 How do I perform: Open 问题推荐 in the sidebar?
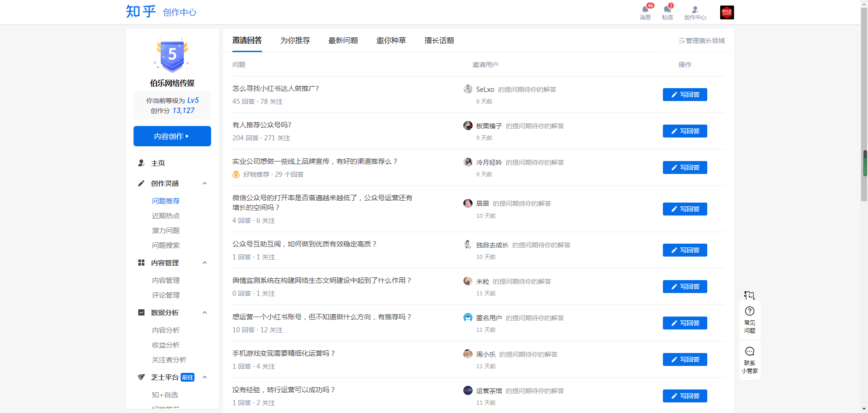coord(166,201)
